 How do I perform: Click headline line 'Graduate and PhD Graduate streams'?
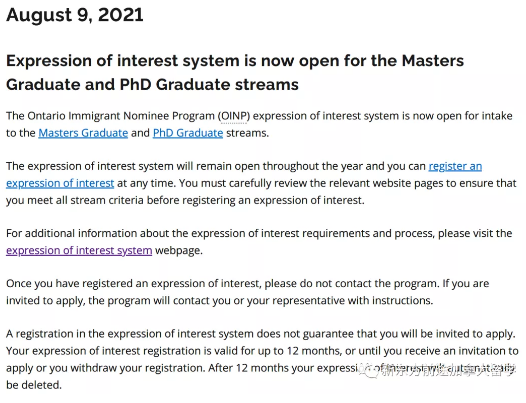[152, 84]
